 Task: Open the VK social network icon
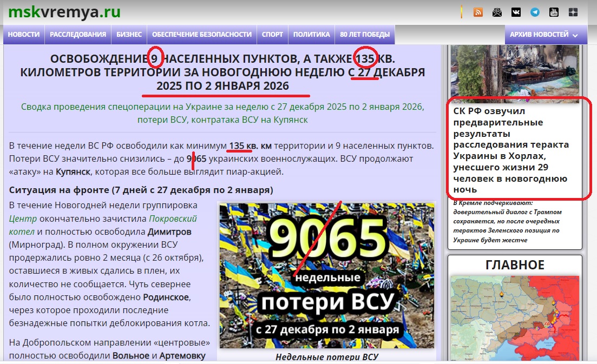pos(516,12)
